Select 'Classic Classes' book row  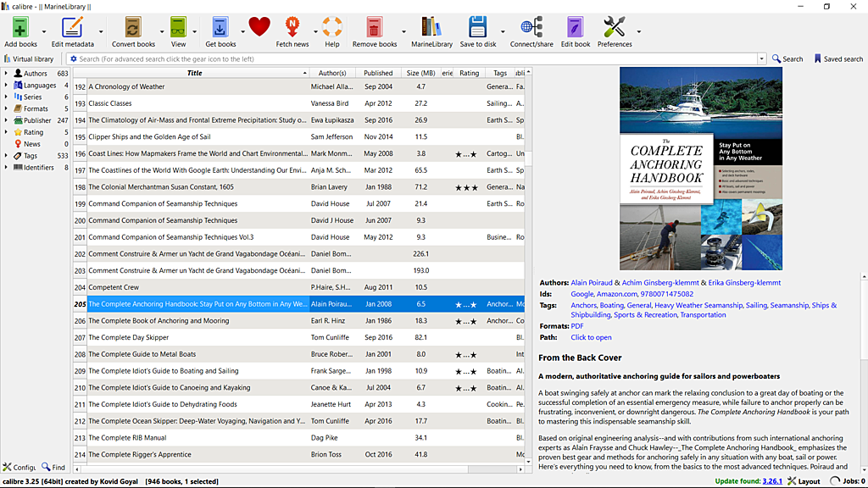pos(299,103)
